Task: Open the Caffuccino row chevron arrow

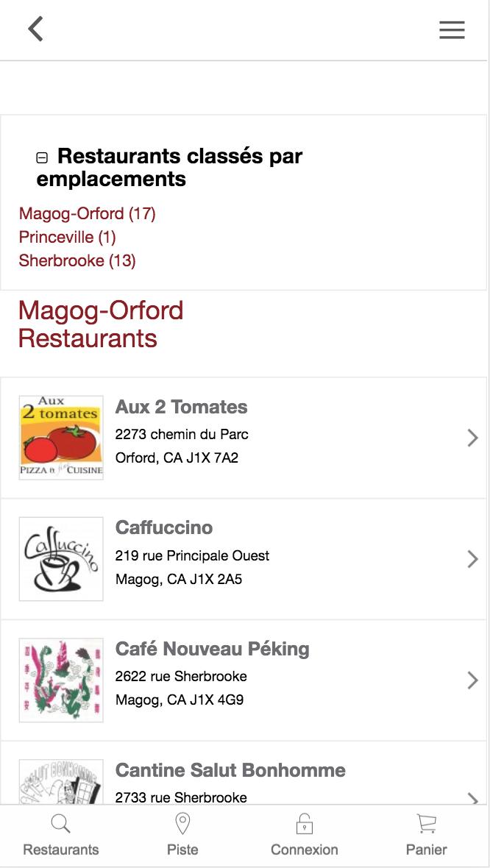Action: (472, 559)
